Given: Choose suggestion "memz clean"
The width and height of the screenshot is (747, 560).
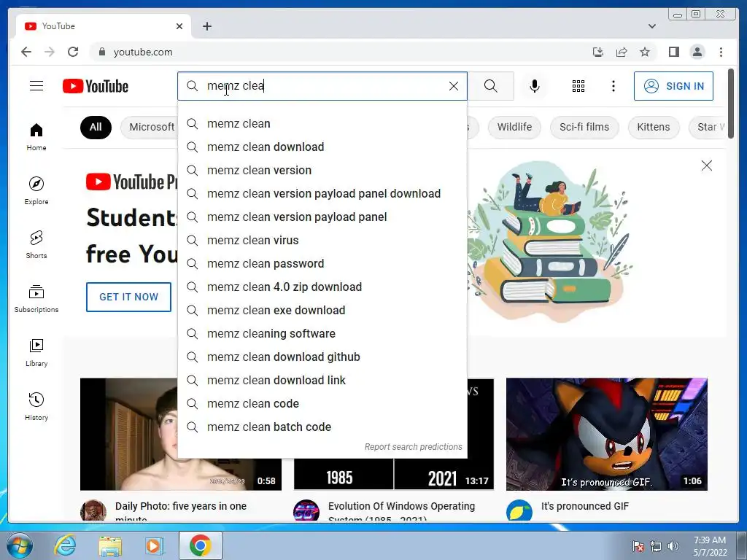Looking at the screenshot, I should click(x=322, y=124).
